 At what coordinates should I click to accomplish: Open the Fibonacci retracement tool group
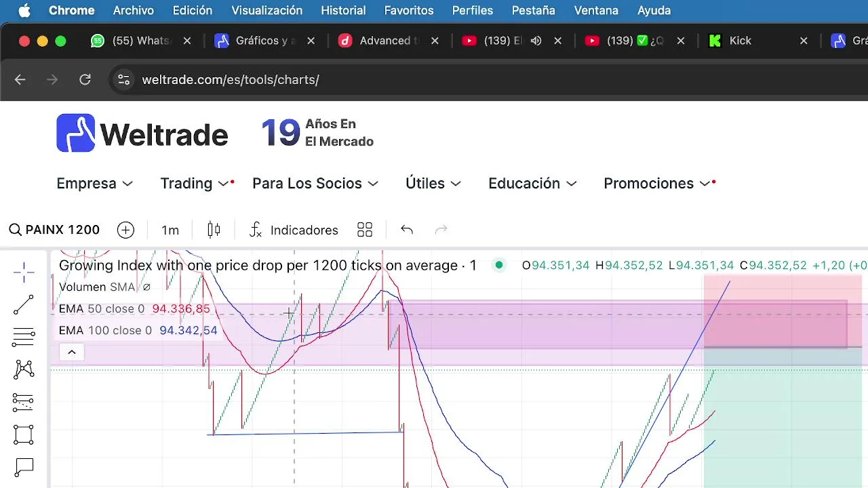24,337
